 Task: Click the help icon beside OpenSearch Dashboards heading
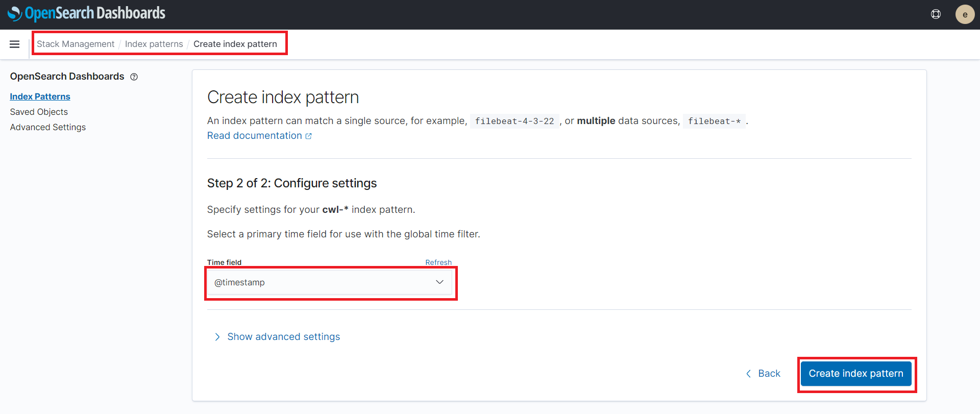pyautogui.click(x=134, y=77)
